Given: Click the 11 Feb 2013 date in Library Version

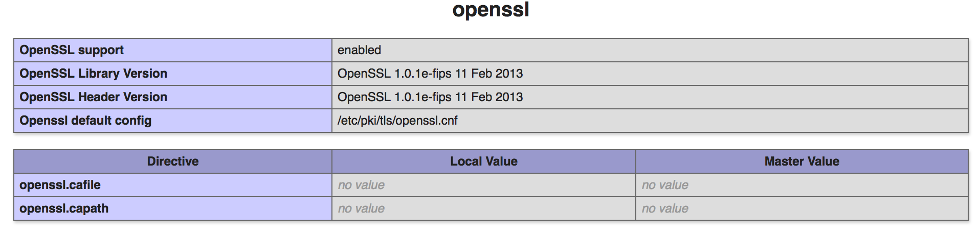Looking at the screenshot, I should [489, 74].
